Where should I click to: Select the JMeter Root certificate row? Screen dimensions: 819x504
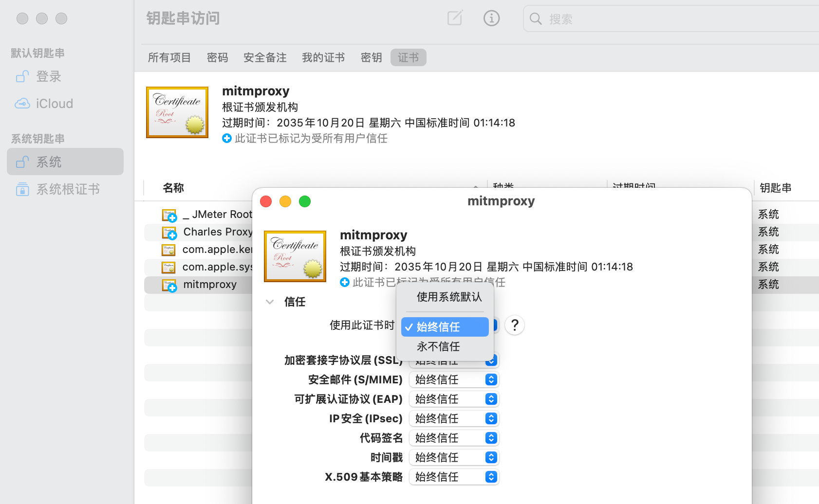(x=217, y=215)
